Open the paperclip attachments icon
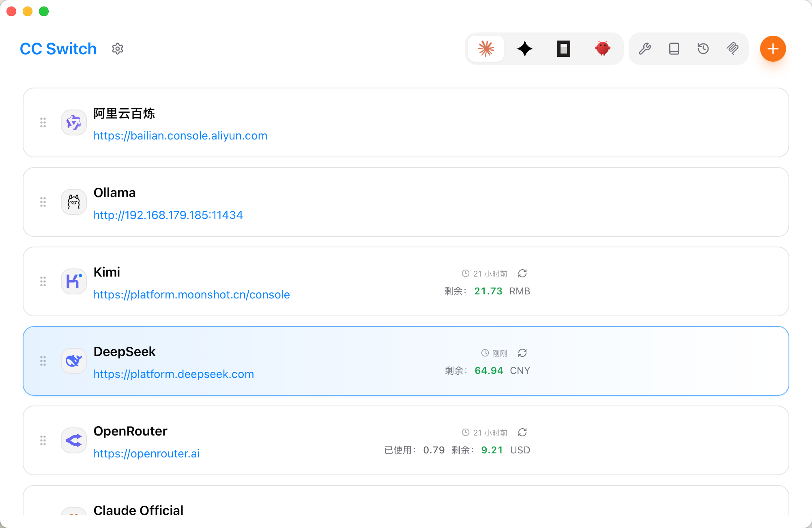 [x=733, y=49]
